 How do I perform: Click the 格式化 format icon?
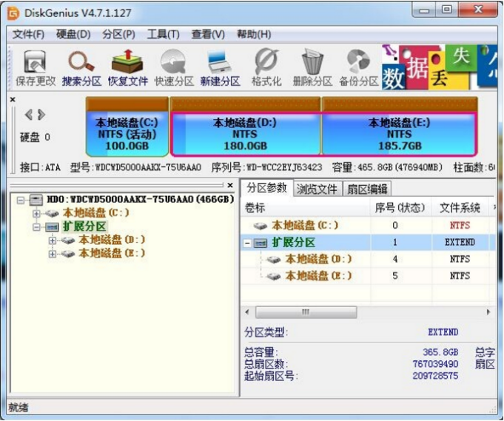[266, 67]
